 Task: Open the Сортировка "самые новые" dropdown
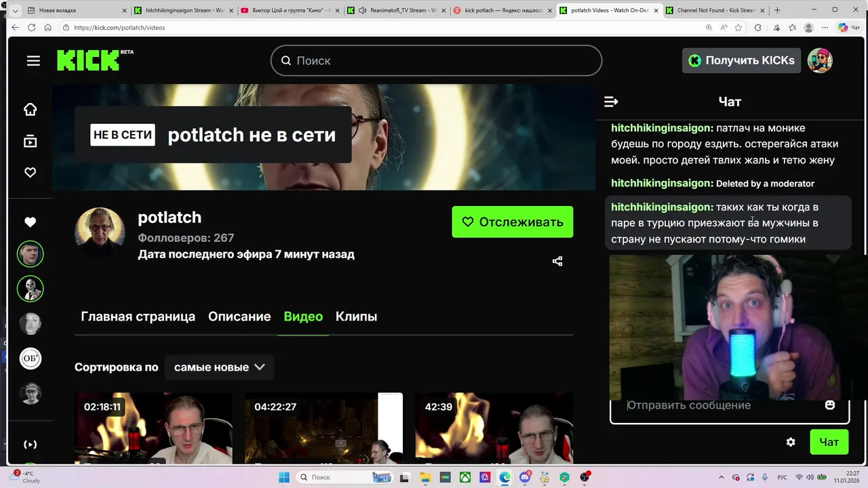click(219, 367)
